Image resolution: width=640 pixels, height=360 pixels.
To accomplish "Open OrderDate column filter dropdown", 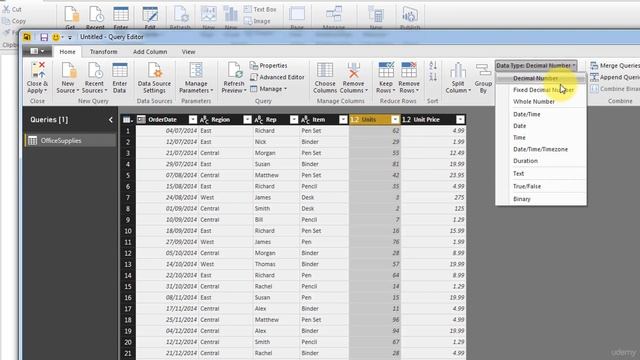I will pyautogui.click(x=193, y=119).
